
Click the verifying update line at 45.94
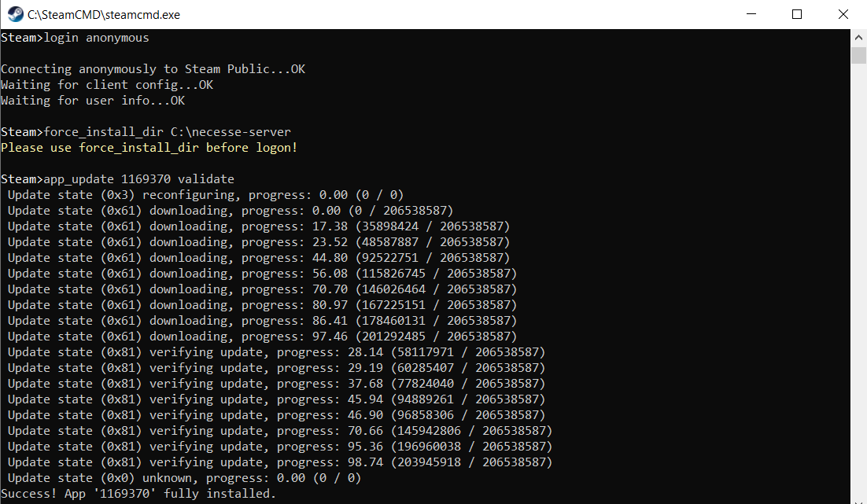tap(276, 399)
